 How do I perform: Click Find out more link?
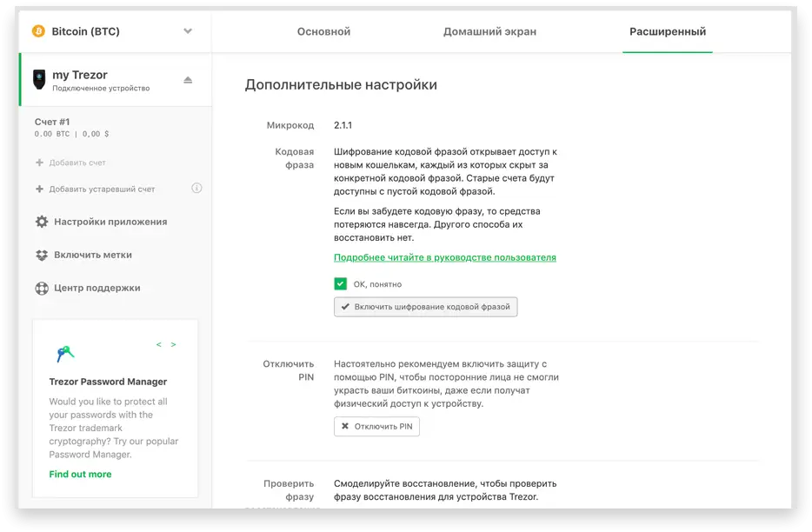tap(80, 474)
